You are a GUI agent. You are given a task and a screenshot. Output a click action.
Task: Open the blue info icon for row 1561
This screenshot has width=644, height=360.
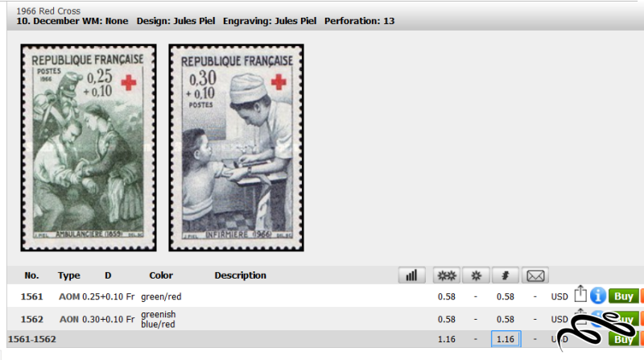pyautogui.click(x=598, y=296)
